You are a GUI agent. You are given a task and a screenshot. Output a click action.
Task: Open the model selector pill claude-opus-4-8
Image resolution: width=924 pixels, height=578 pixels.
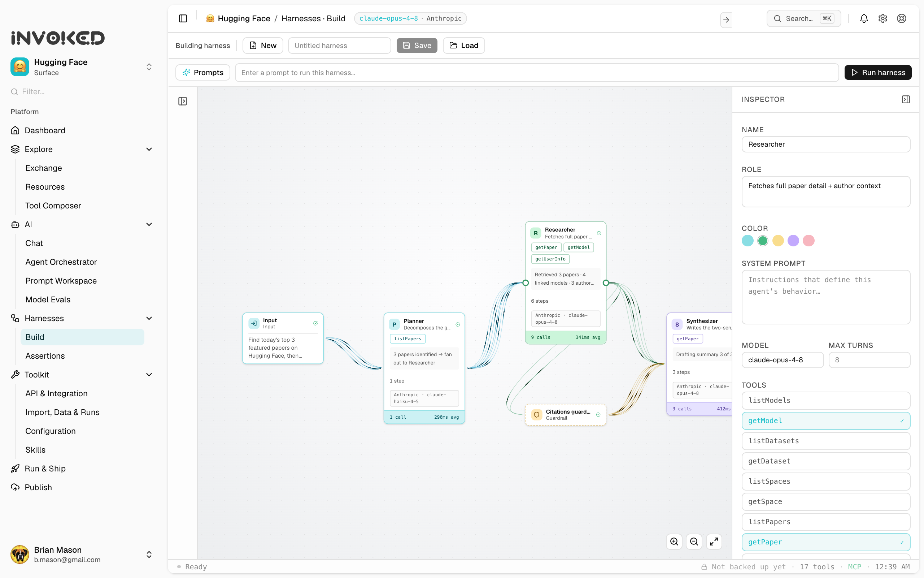point(410,18)
